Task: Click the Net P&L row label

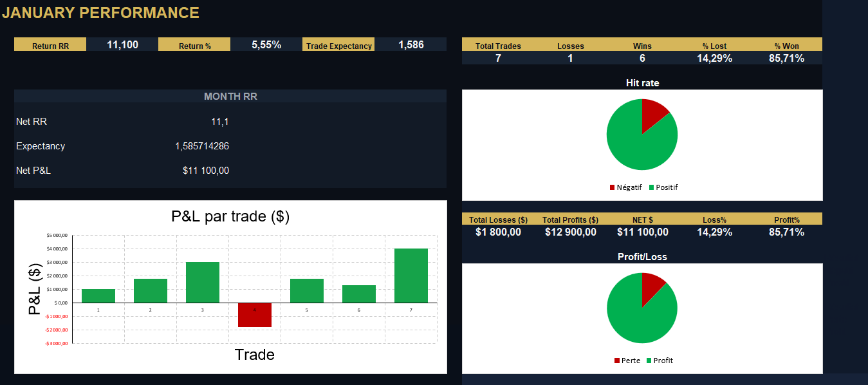Action: (33, 171)
